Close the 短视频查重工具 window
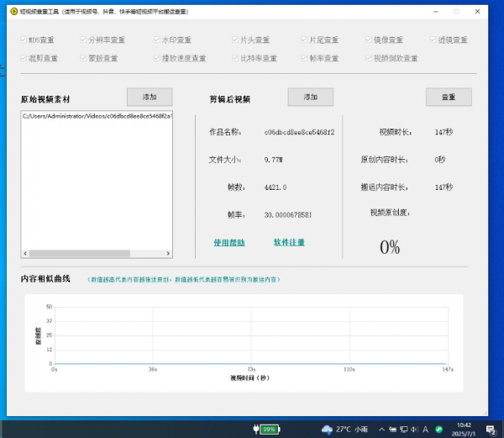This screenshot has height=438, width=504. pos(477,12)
